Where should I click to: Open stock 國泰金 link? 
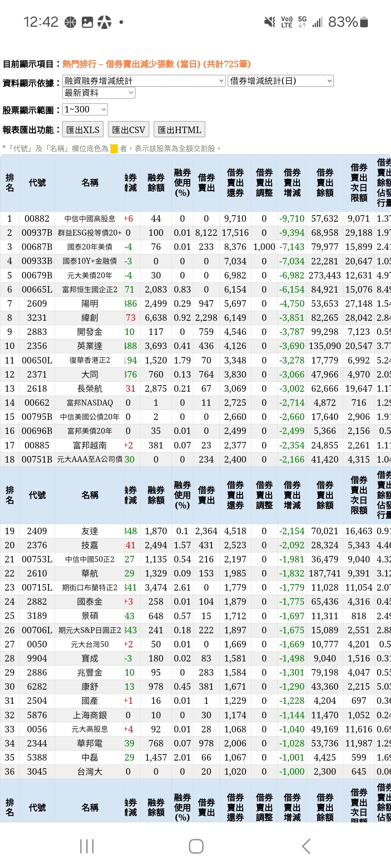[90, 602]
